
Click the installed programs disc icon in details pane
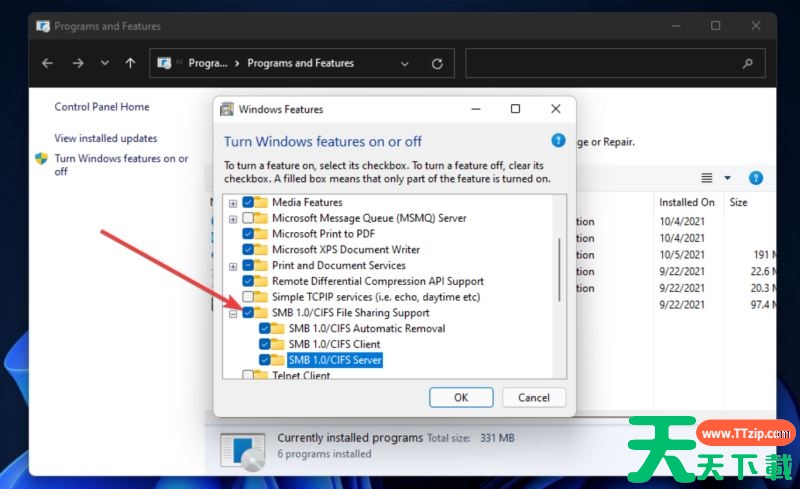coord(243,450)
